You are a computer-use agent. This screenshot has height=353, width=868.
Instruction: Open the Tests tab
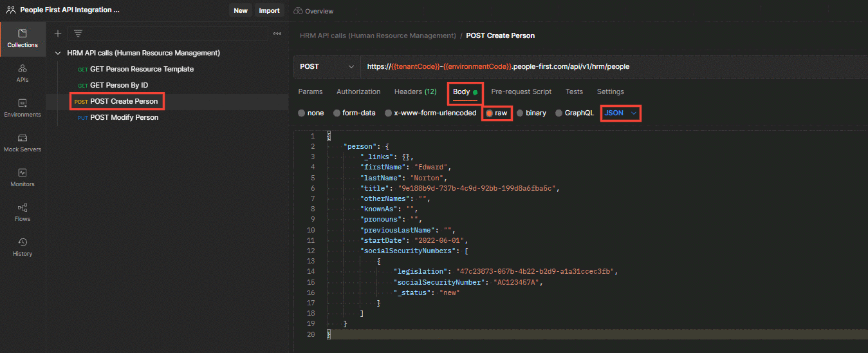(x=574, y=91)
